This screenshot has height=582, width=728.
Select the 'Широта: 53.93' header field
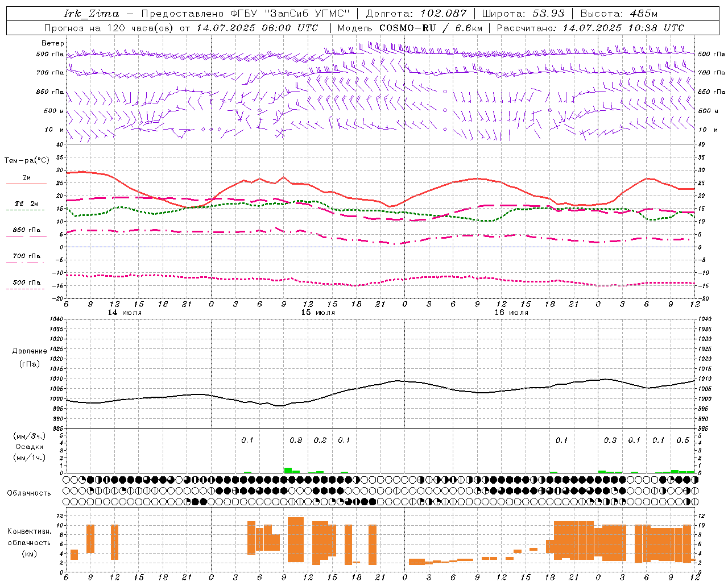(523, 14)
